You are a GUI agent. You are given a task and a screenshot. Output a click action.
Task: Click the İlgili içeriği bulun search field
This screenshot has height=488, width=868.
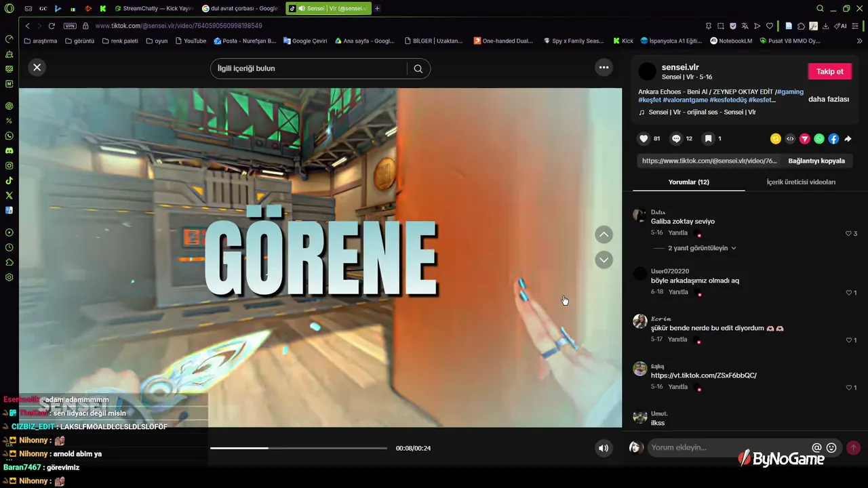309,68
